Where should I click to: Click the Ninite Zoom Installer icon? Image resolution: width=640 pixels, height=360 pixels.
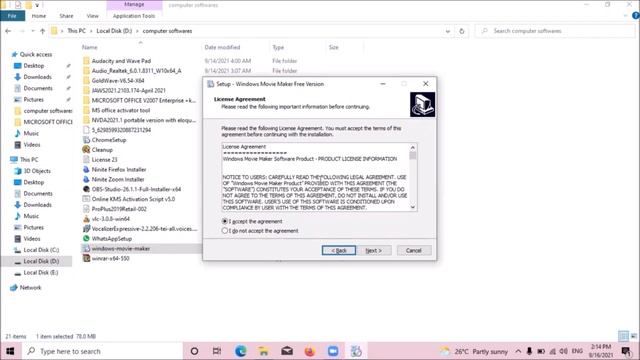click(86, 179)
